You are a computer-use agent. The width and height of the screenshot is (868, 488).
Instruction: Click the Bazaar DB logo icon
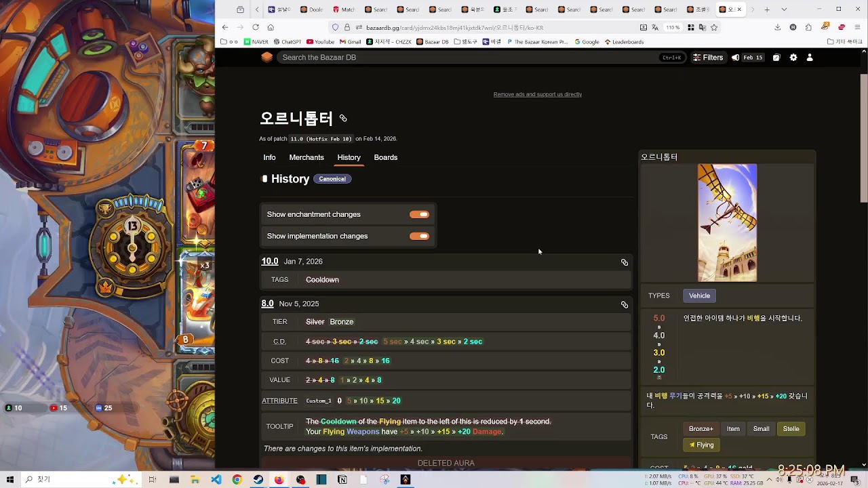point(267,58)
